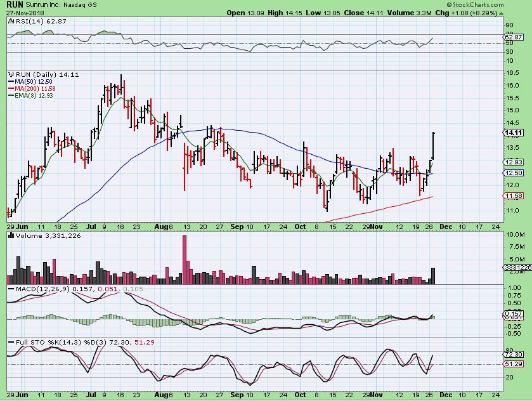The height and width of the screenshot is (401, 532).
Task: Click the Aug label on the bottom date axis
Action: coord(161,395)
